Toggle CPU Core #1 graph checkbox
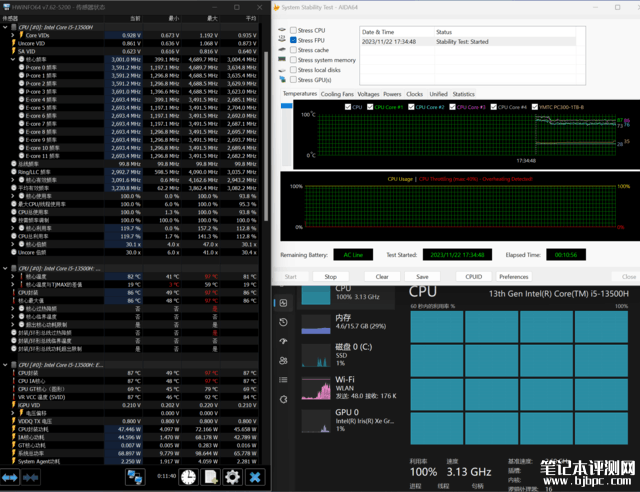 370,107
